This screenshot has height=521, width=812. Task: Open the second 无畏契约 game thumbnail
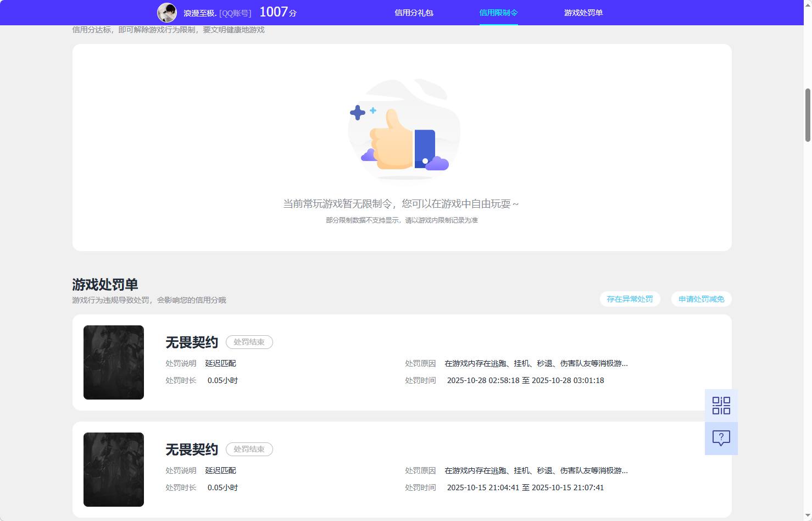point(113,469)
